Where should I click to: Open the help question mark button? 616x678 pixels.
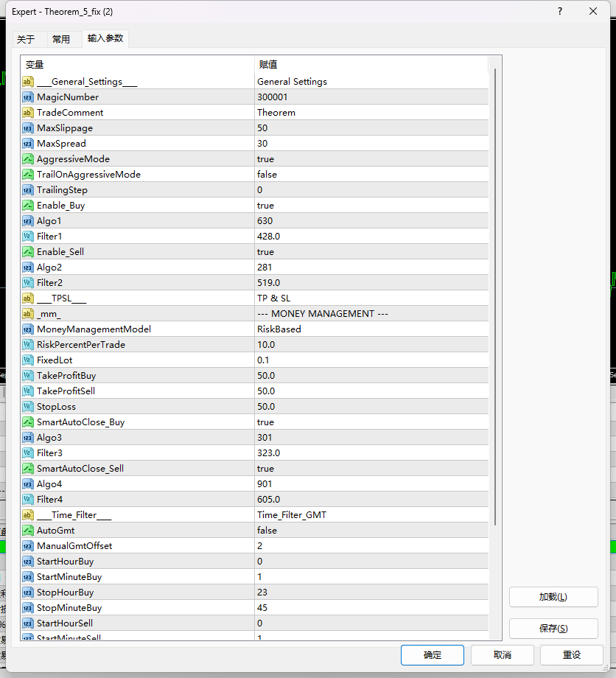coord(560,12)
